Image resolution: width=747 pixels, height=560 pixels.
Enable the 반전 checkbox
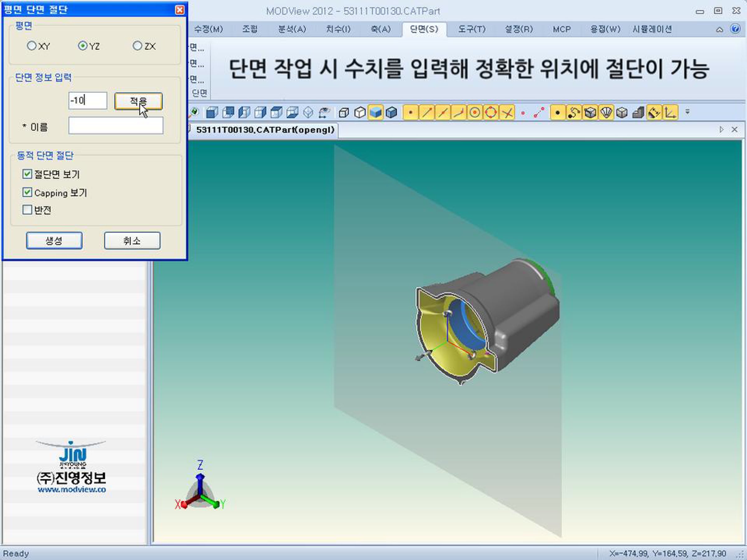[x=27, y=210]
